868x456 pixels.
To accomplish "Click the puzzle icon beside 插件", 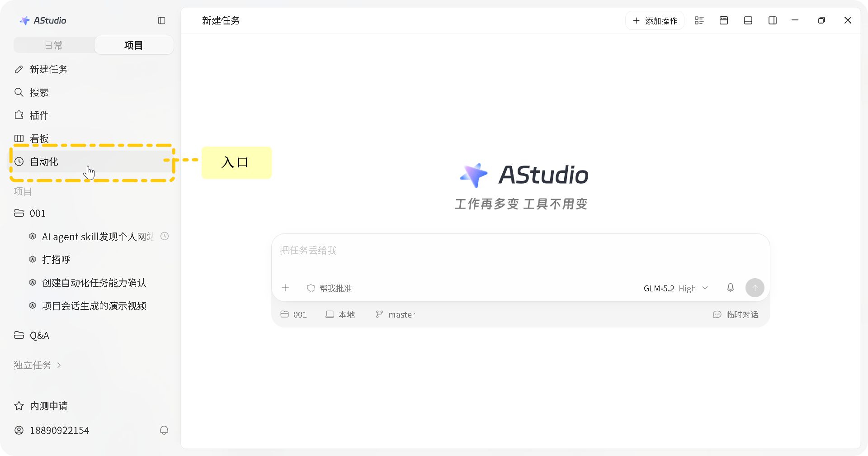I will (19, 115).
